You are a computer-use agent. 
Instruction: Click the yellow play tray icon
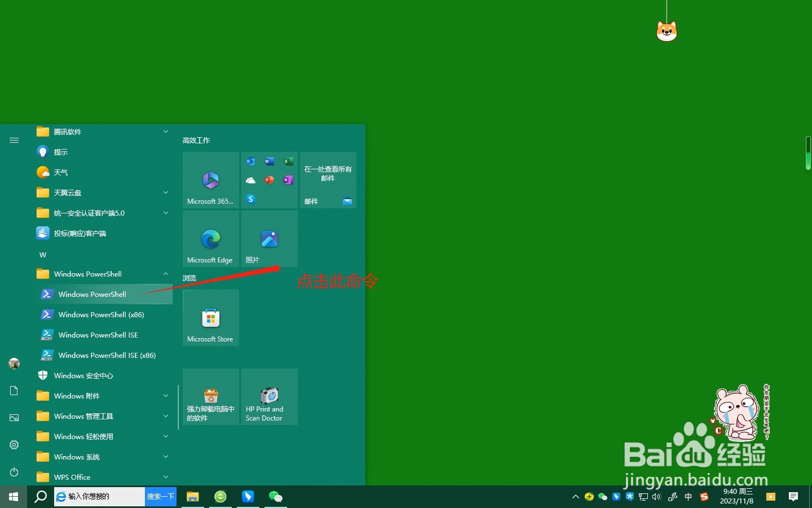point(771,497)
